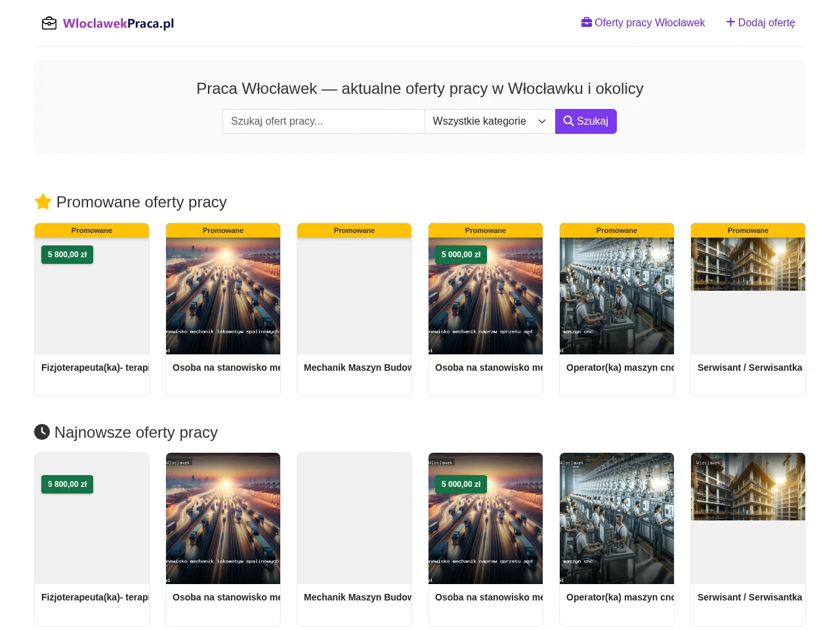Image resolution: width=840 pixels, height=630 pixels.
Task: Open newest Mechanik Maszyn Budowlanych offer title
Action: coord(358,597)
